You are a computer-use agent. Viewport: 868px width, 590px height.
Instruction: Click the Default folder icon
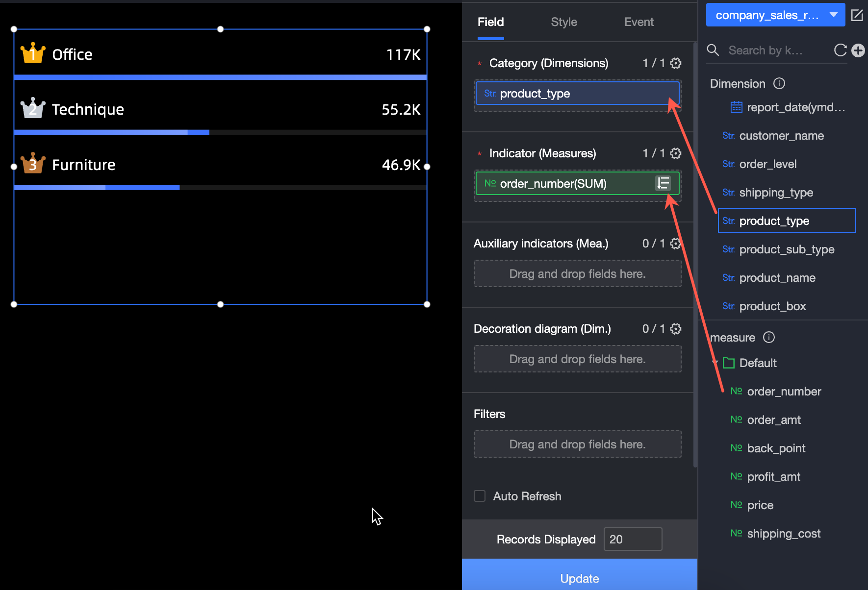729,363
